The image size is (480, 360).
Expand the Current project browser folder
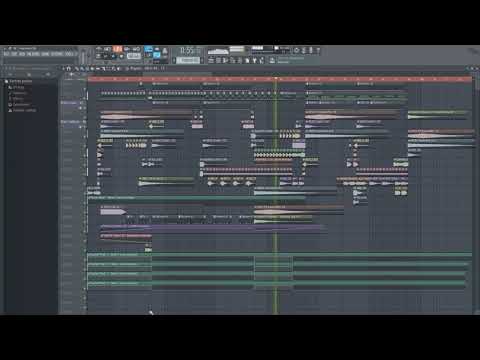[19, 81]
